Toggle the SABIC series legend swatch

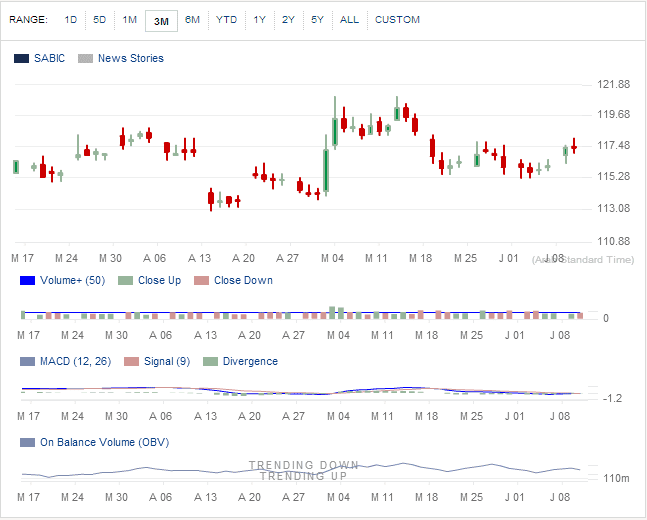[x=21, y=59]
